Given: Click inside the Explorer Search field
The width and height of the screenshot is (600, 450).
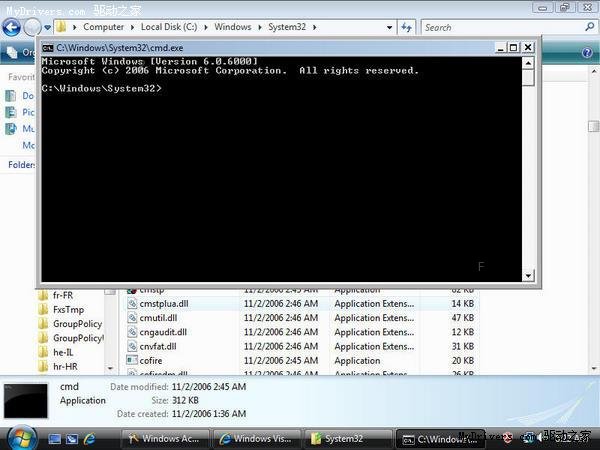Looking at the screenshot, I should (502, 28).
